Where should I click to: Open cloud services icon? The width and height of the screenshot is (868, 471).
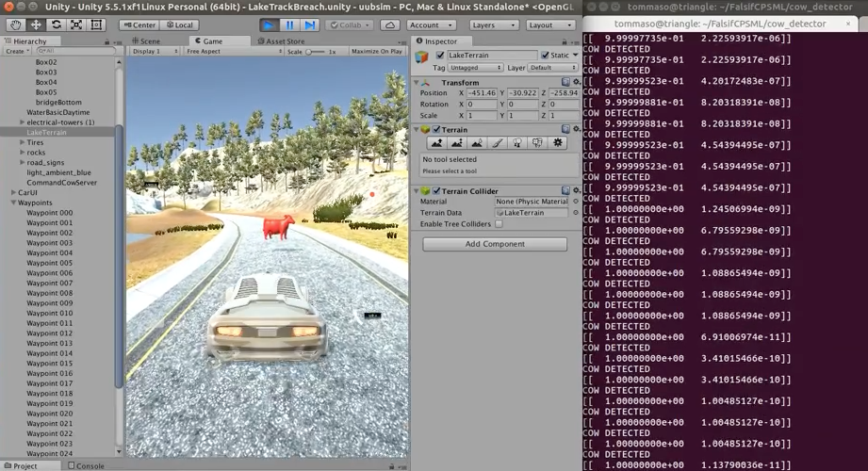390,24
